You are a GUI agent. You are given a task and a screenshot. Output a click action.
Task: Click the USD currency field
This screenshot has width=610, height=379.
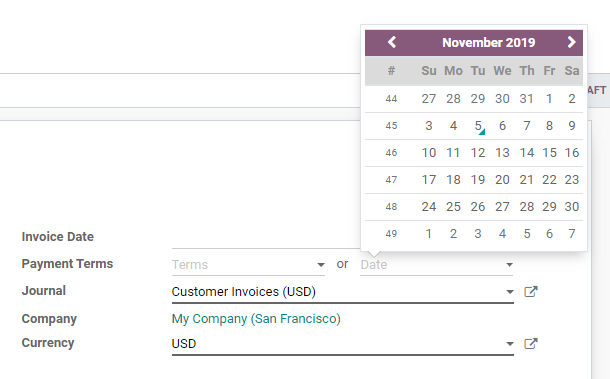tap(337, 344)
